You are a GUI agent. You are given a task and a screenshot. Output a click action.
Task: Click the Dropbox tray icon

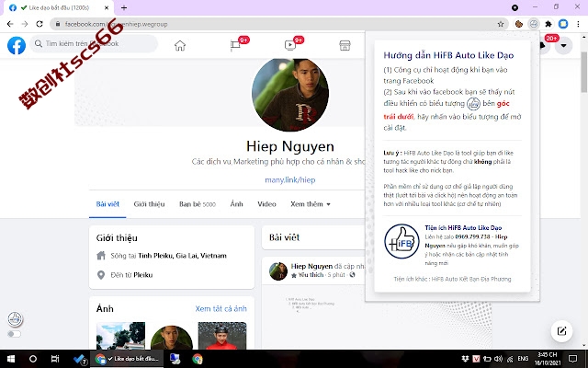pos(466,359)
